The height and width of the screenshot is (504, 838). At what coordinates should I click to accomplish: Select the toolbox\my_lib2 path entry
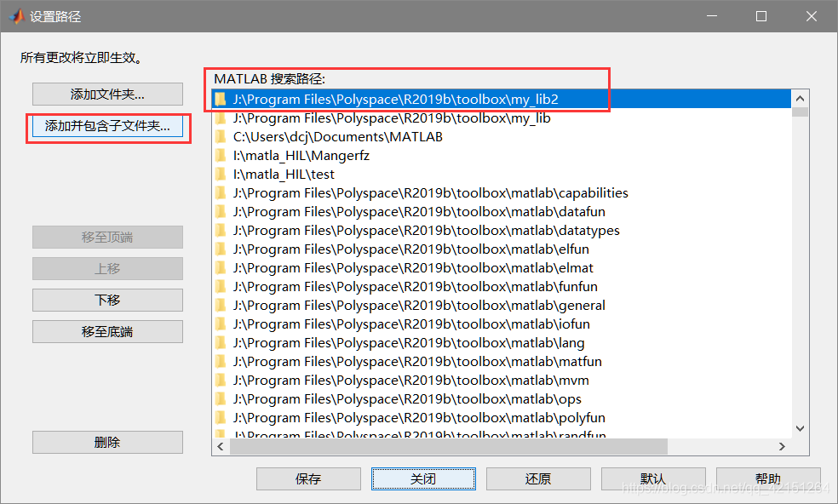coord(502,99)
